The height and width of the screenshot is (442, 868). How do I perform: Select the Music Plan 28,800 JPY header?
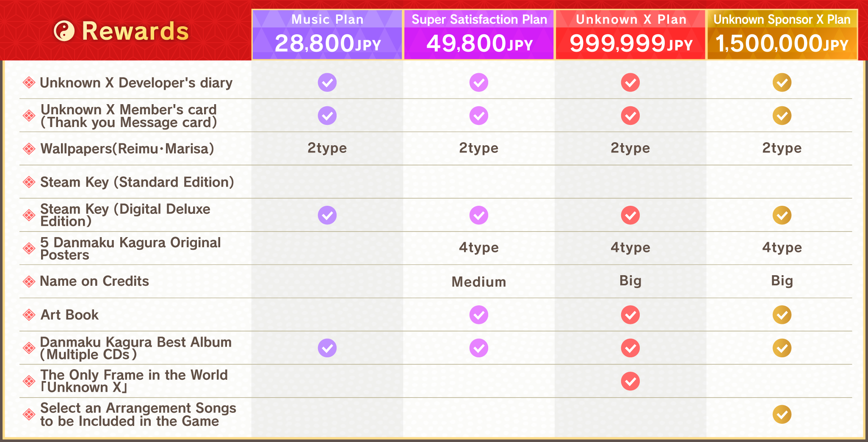(x=327, y=35)
